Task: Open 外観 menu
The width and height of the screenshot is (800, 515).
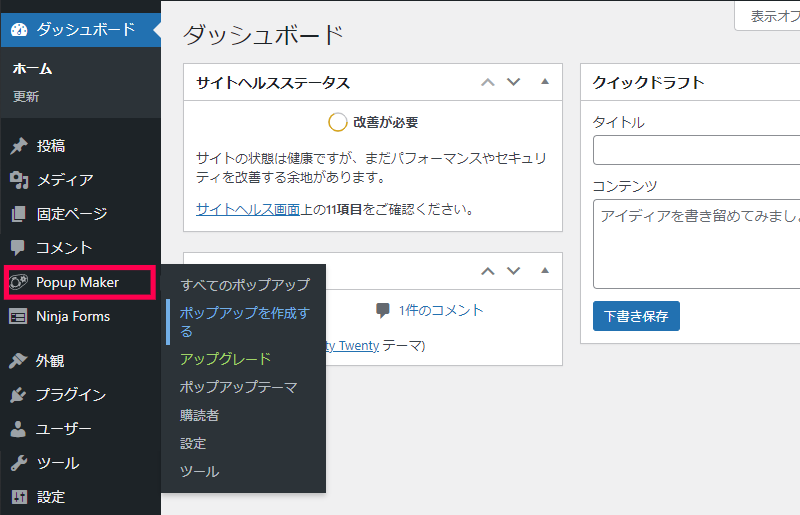Action: (81, 360)
